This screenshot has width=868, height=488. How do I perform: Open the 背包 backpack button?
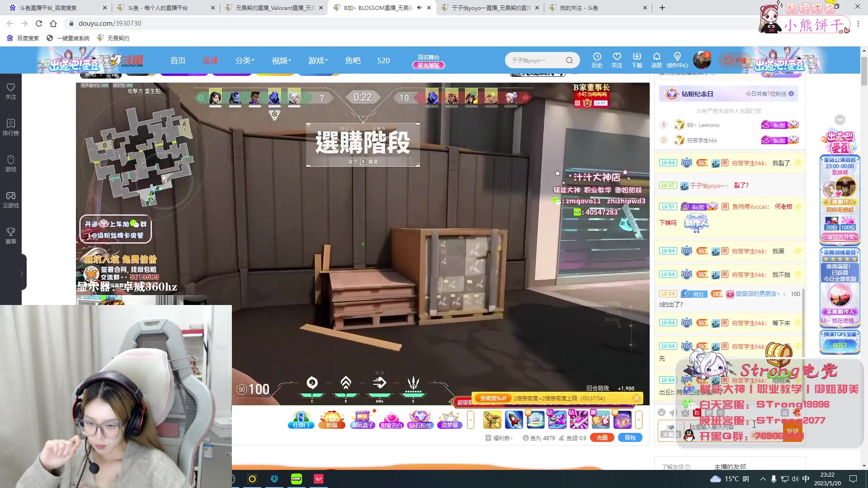pos(630,437)
